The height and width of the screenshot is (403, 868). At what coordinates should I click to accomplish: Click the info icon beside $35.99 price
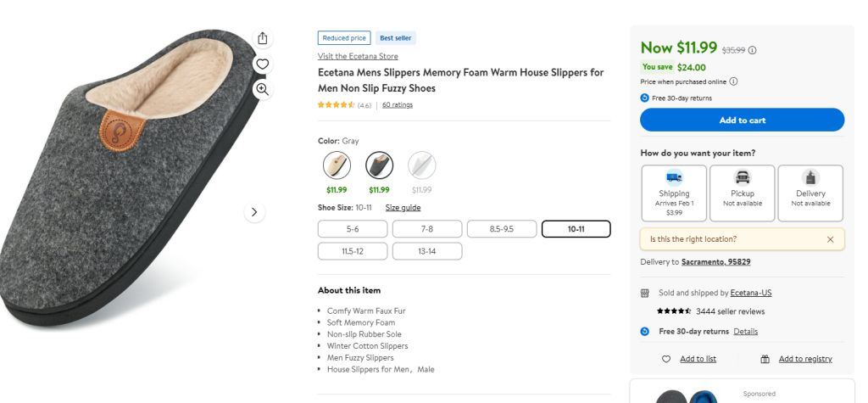tap(753, 50)
